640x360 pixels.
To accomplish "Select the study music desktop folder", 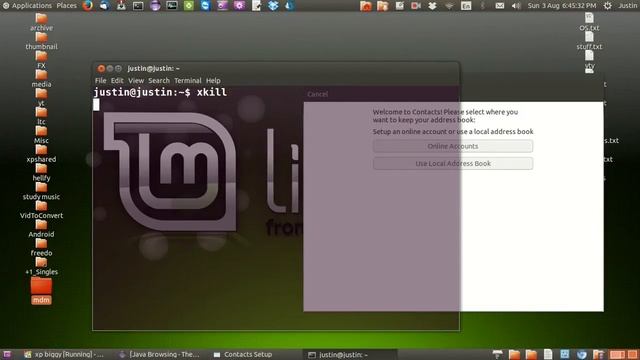I will [x=41, y=191].
